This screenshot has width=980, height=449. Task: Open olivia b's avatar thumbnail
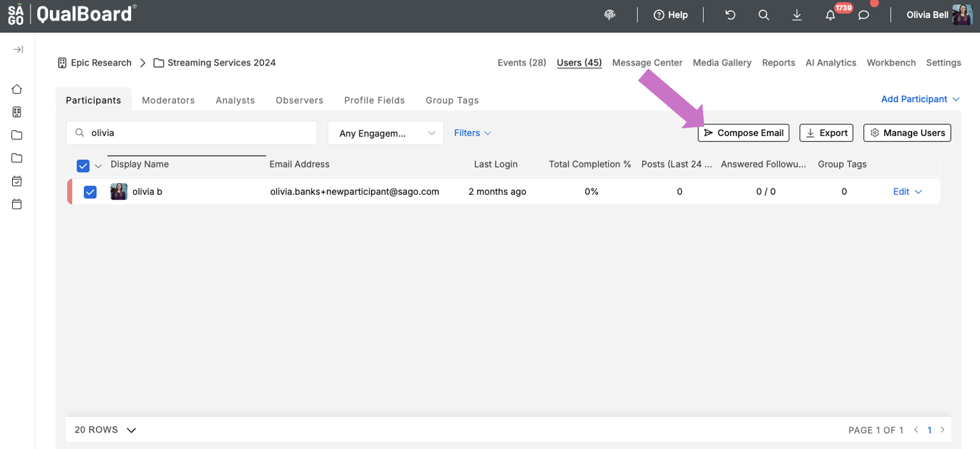click(119, 192)
